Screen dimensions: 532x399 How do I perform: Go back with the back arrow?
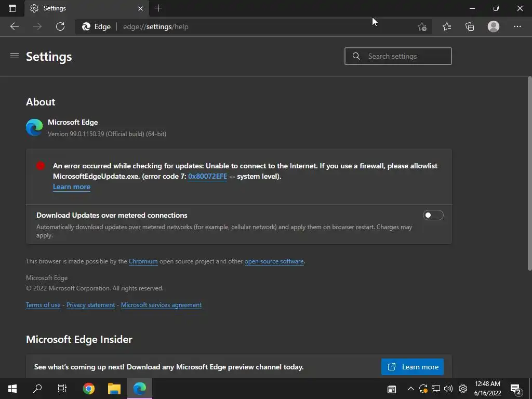click(x=14, y=26)
